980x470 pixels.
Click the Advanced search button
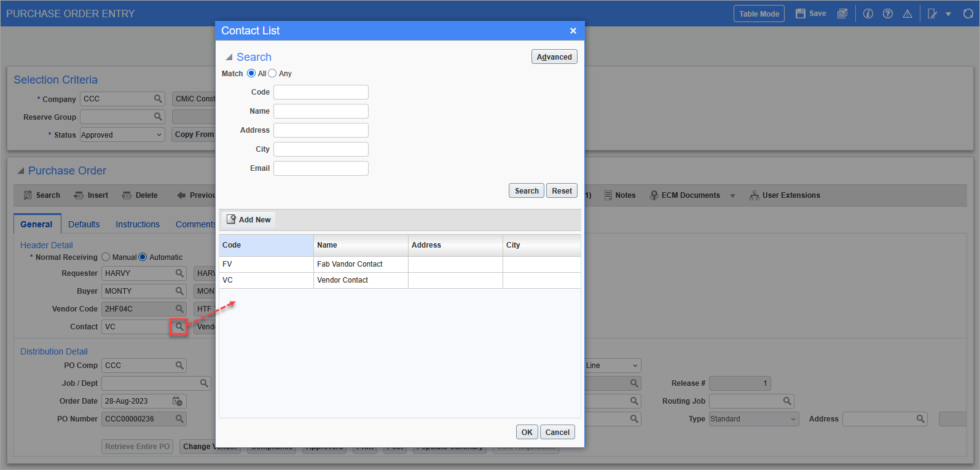(554, 57)
